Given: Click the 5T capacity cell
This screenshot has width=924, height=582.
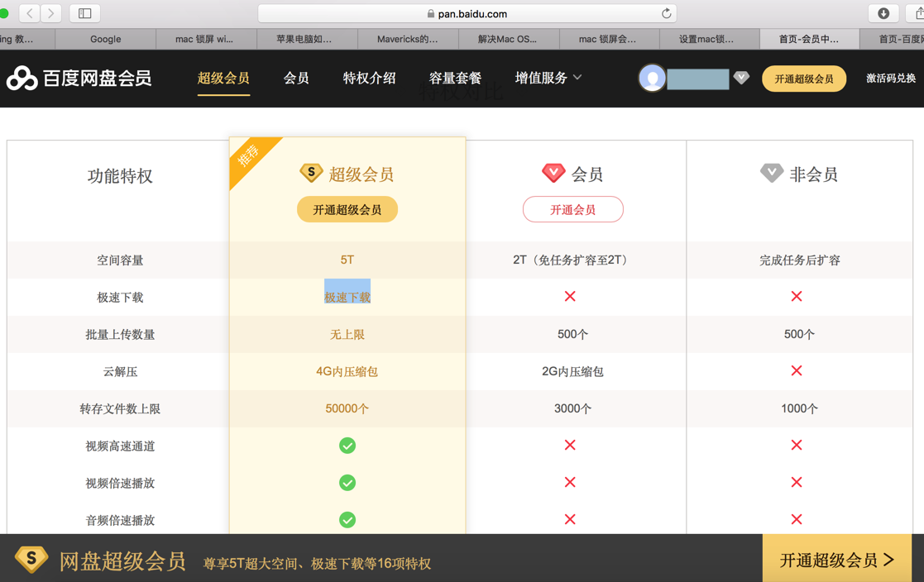Looking at the screenshot, I should click(x=347, y=260).
